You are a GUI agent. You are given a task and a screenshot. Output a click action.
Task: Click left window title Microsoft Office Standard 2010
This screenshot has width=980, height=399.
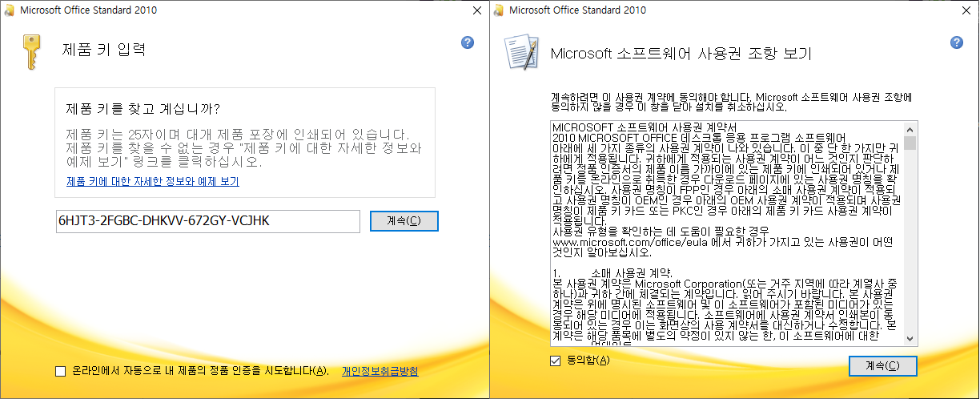88,10
